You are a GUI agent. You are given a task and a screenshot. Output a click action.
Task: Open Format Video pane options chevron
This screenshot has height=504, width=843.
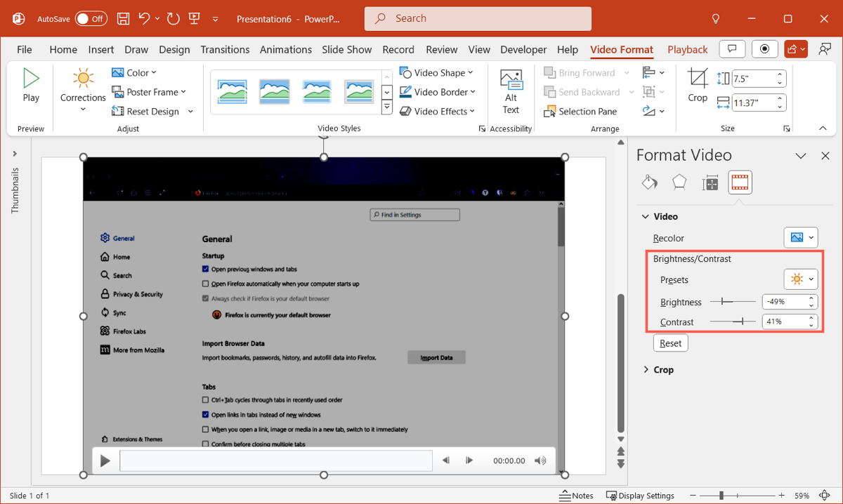(x=801, y=156)
